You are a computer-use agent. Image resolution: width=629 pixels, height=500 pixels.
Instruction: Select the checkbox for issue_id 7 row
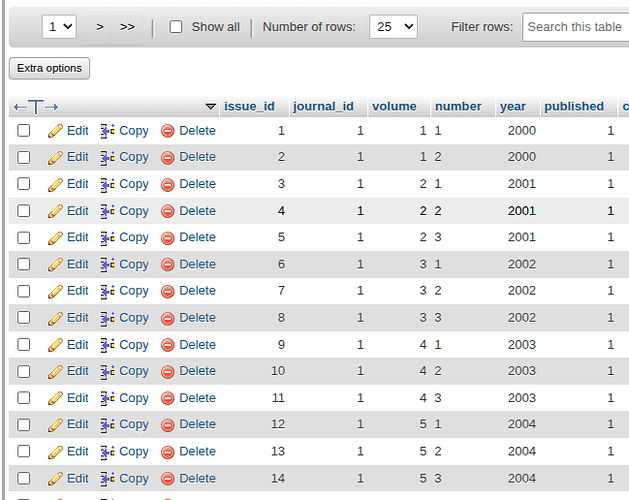tap(24, 291)
